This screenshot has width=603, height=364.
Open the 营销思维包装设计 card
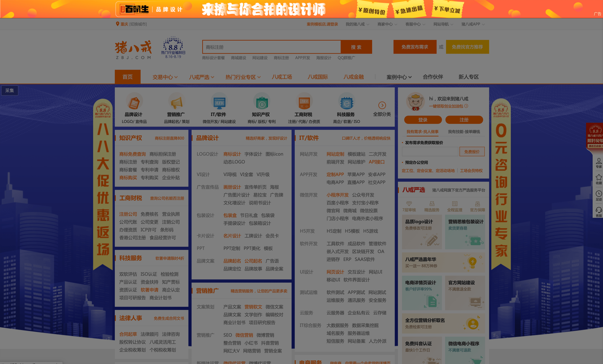click(x=465, y=232)
